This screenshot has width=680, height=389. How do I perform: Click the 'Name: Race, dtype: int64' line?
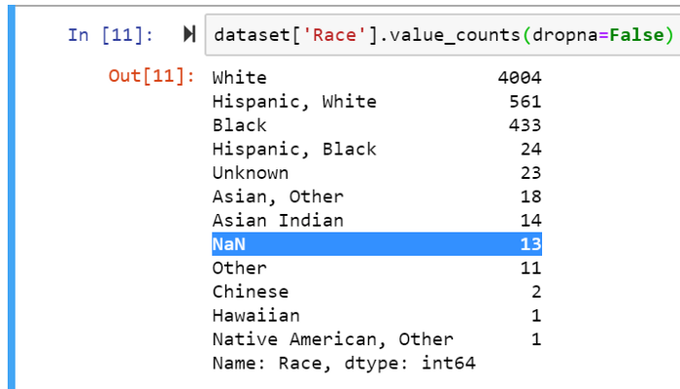pos(344,363)
